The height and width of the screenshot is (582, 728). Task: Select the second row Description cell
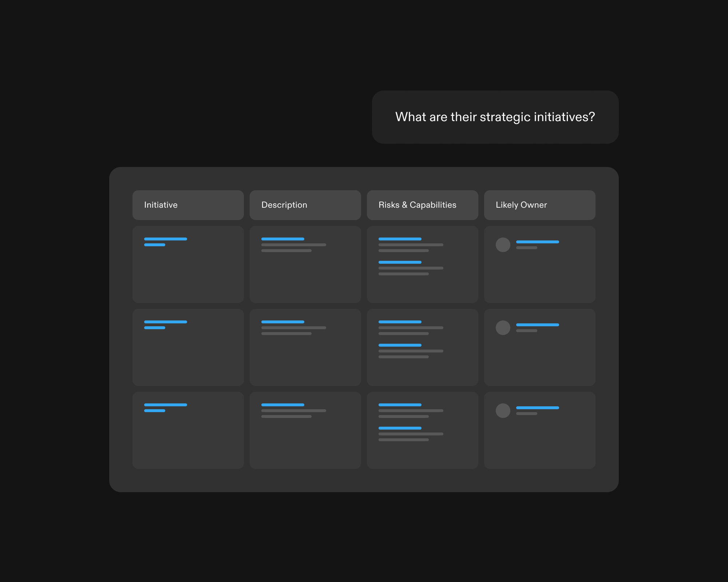point(305,347)
